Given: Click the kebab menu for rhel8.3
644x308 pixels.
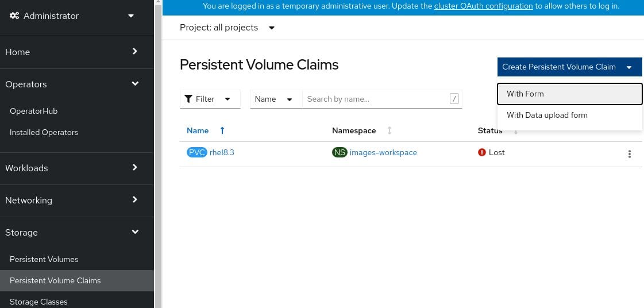Looking at the screenshot, I should 630,154.
